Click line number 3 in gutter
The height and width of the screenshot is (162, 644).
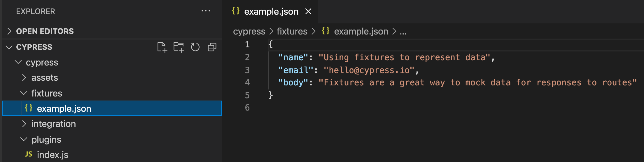247,70
